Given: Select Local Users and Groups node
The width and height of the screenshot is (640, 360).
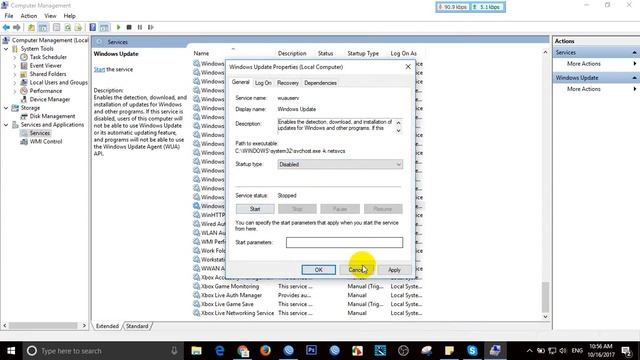Looking at the screenshot, I should tap(58, 82).
